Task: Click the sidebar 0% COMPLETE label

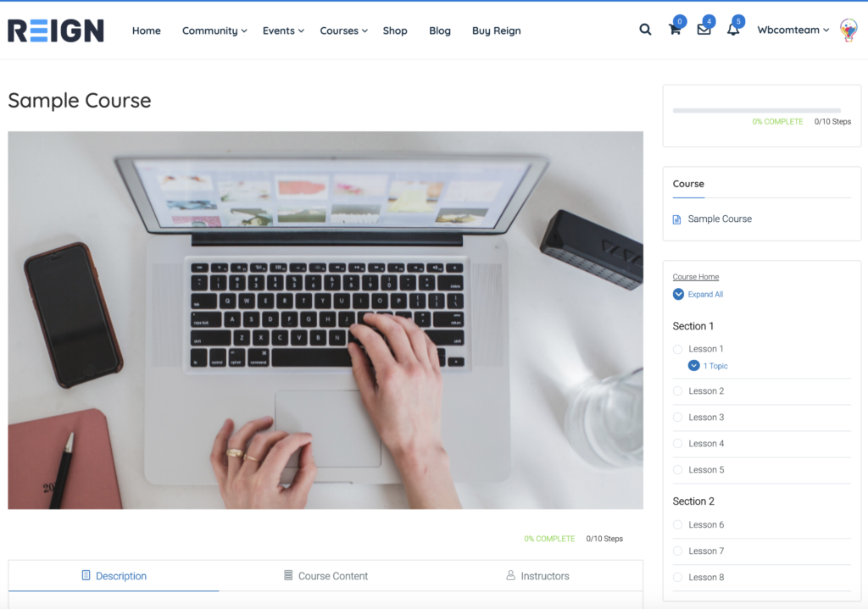Action: tap(777, 122)
